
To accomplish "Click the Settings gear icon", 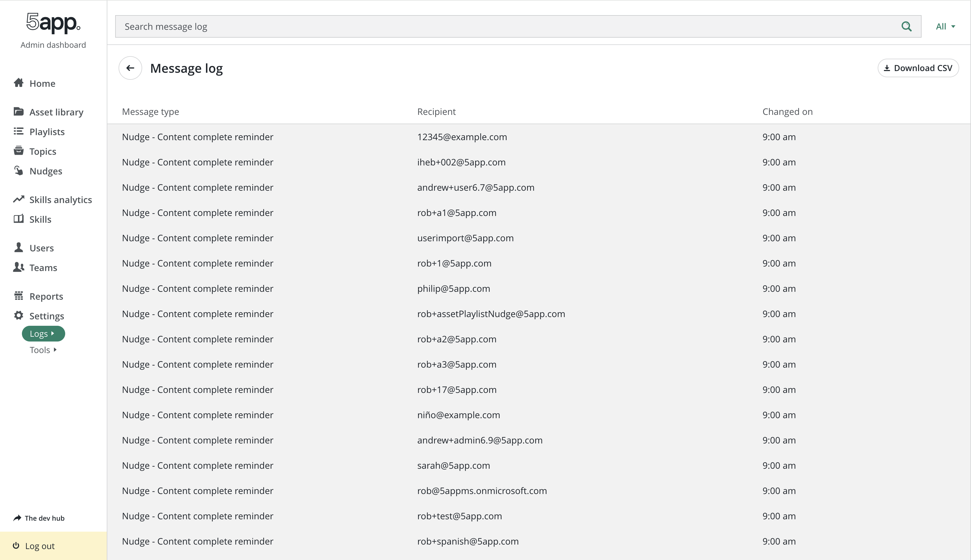I will pos(19,315).
